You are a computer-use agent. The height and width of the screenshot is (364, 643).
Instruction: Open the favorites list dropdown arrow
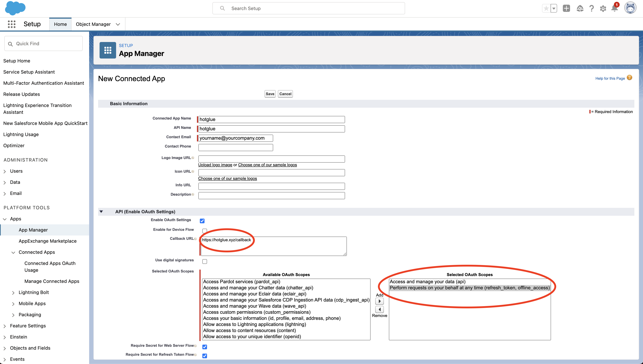(554, 8)
